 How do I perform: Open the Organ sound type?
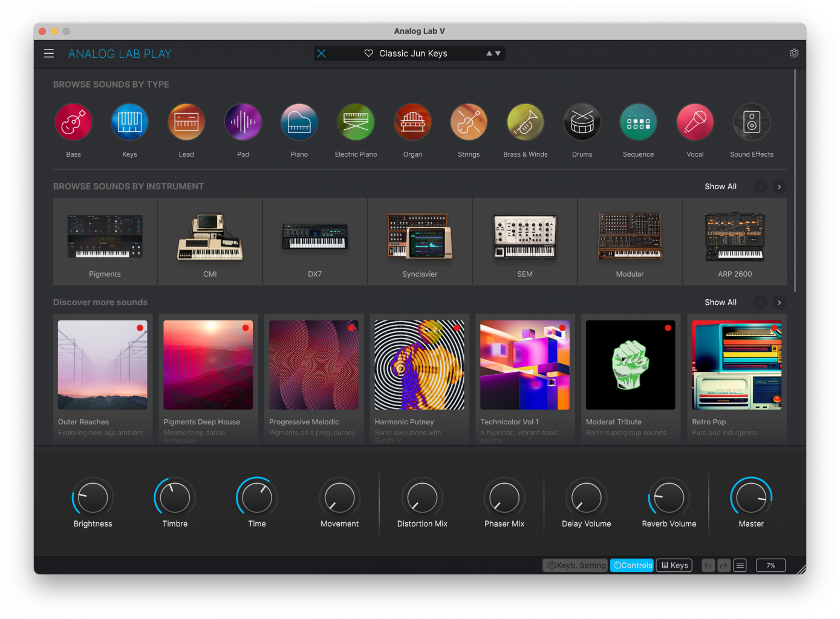tap(412, 122)
